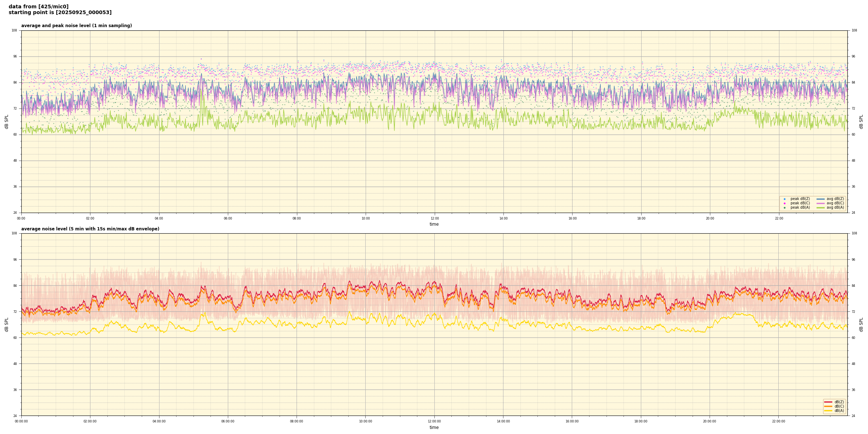Click the upper chart 'time' x-axis label
This screenshot has width=868, height=434.
click(434, 224)
